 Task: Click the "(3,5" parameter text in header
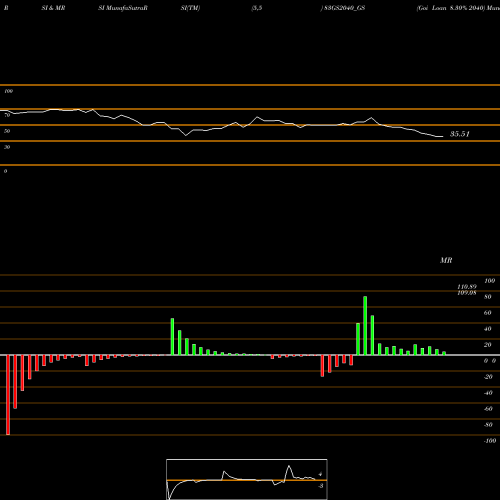pyautogui.click(x=257, y=8)
